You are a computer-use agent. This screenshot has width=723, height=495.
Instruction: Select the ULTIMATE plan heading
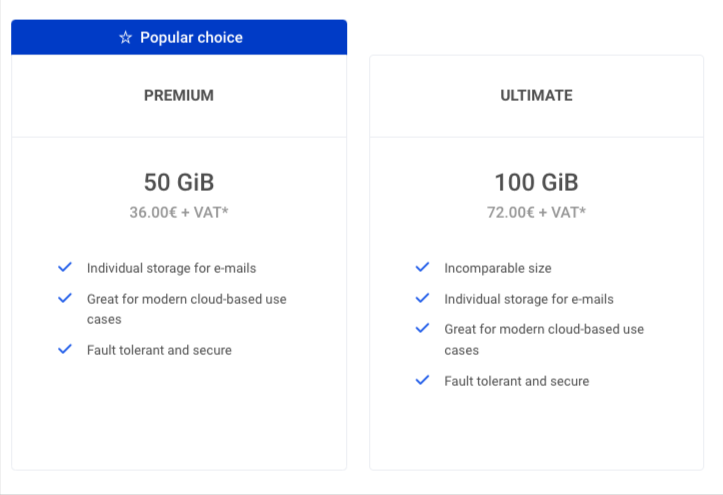[x=537, y=95]
